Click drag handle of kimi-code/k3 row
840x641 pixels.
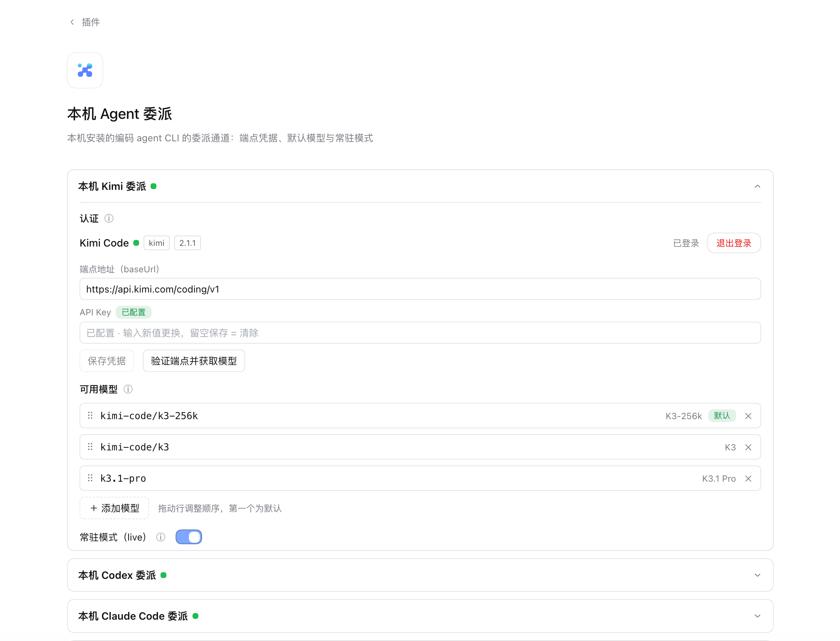point(90,447)
